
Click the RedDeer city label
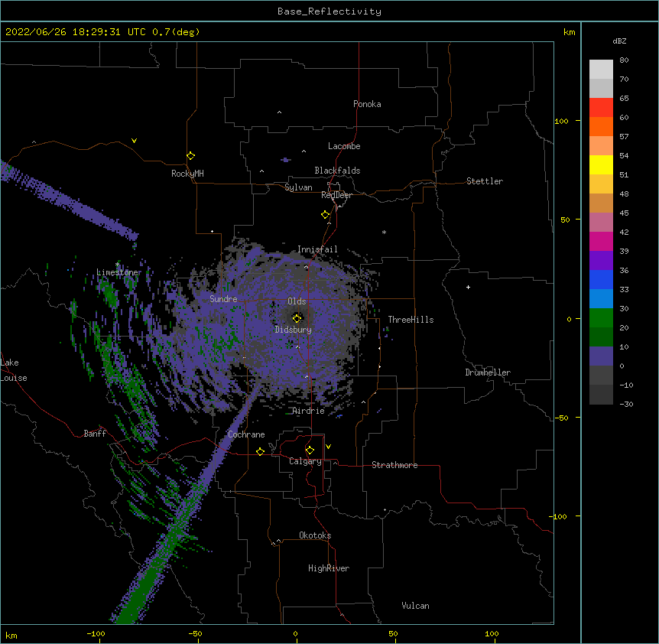click(x=336, y=195)
